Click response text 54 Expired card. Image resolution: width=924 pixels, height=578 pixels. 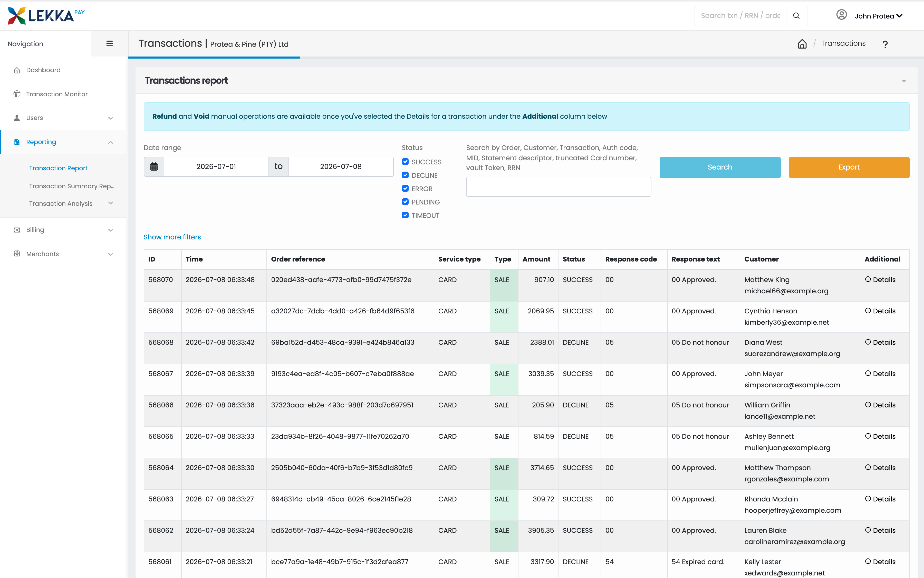click(698, 562)
